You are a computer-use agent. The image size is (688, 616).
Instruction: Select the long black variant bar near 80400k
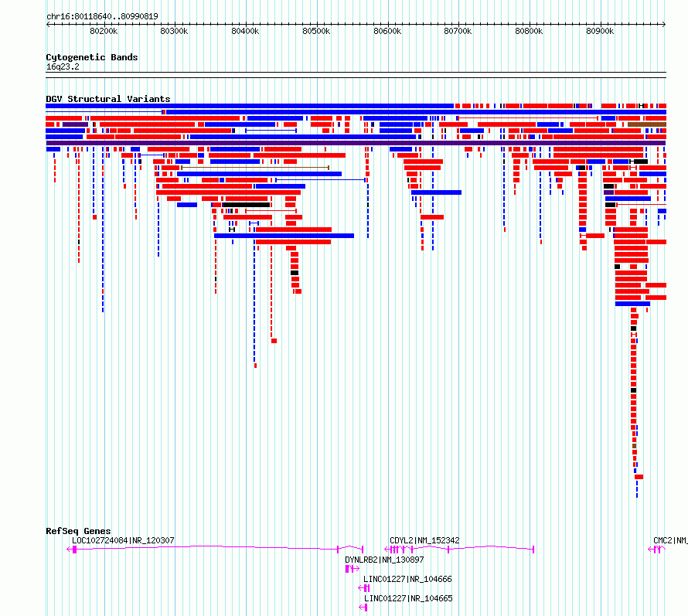coord(246,205)
